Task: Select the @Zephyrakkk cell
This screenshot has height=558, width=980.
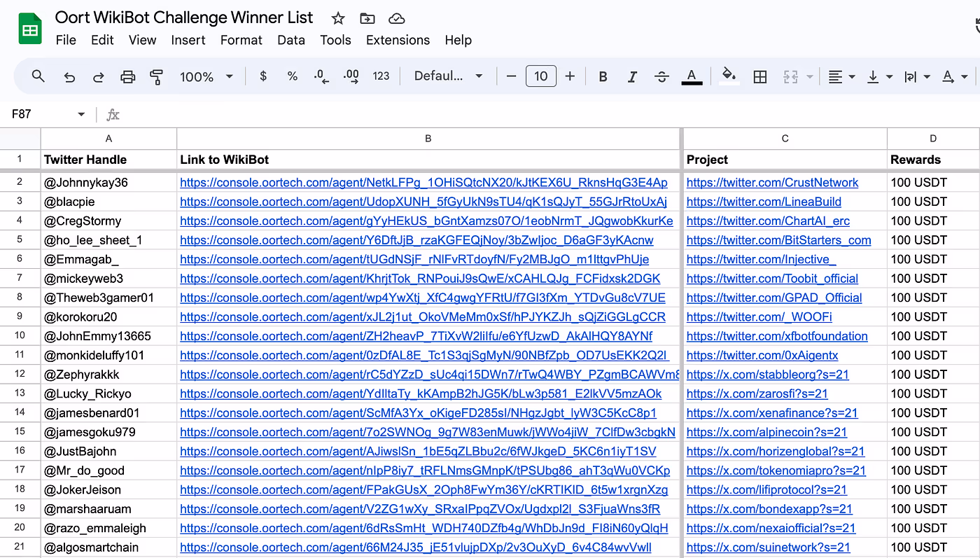Action: click(108, 375)
